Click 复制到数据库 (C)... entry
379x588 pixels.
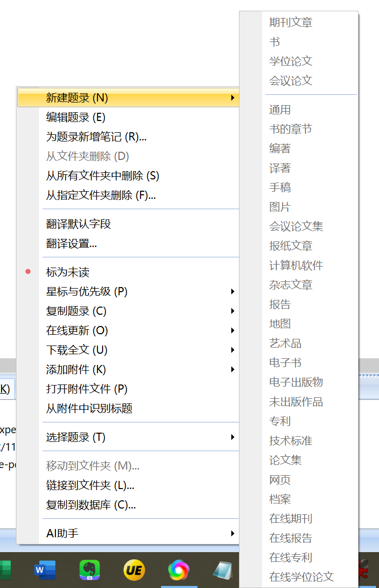pos(91,505)
